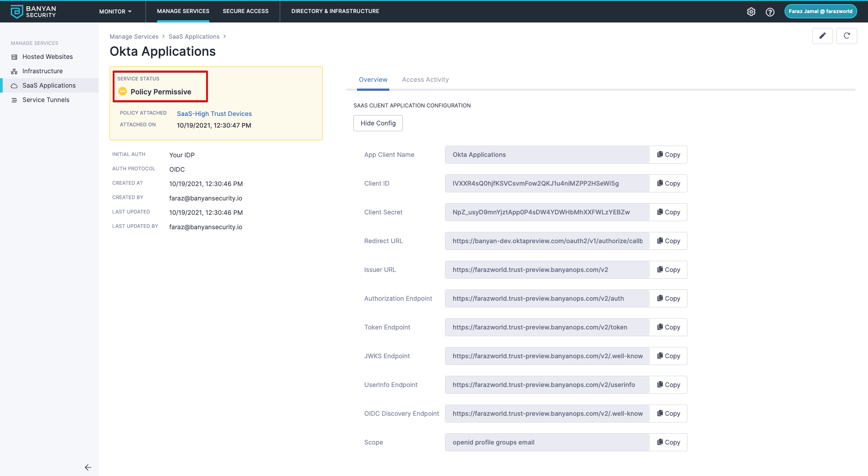Expand the Monitor dropdown menu
This screenshot has height=476, width=868.
pyautogui.click(x=115, y=12)
